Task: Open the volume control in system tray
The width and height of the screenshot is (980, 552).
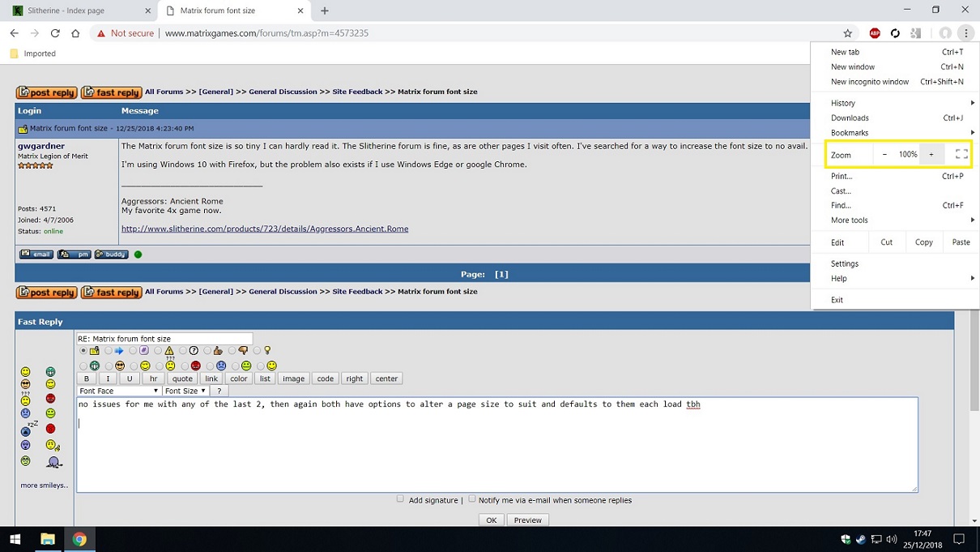Action: point(892,539)
